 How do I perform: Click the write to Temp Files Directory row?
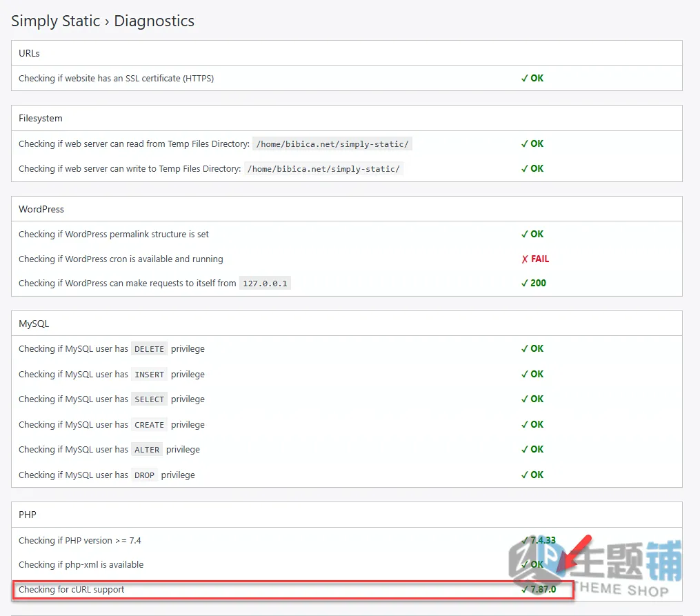[x=347, y=169]
